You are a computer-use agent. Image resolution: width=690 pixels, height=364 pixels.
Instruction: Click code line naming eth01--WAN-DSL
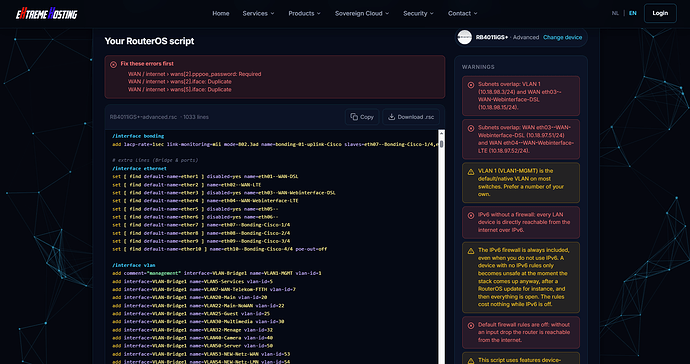(205, 176)
